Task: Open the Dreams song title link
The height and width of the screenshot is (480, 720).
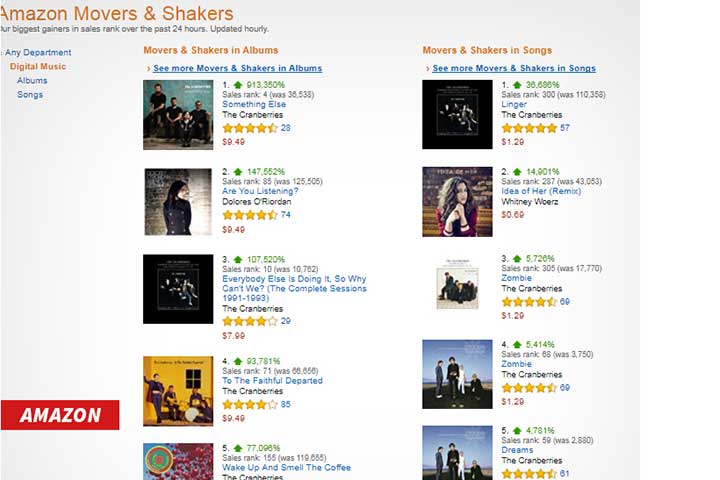Action: click(x=517, y=450)
